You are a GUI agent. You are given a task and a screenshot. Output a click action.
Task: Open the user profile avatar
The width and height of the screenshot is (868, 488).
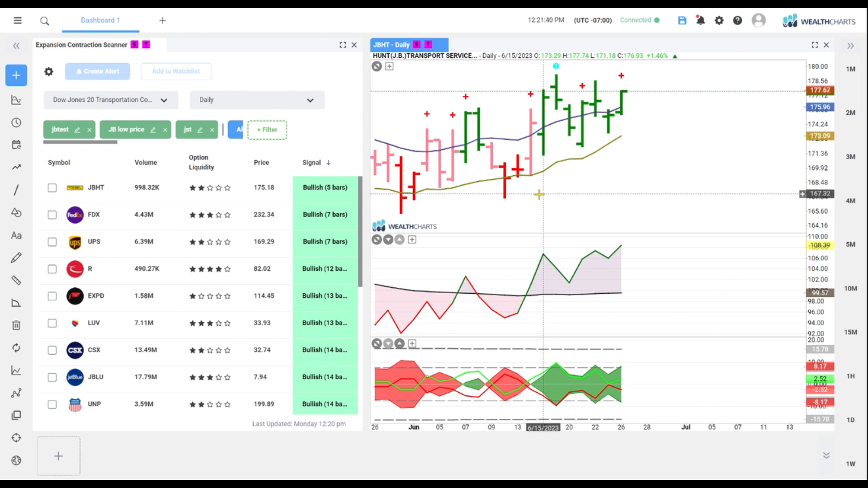click(759, 20)
